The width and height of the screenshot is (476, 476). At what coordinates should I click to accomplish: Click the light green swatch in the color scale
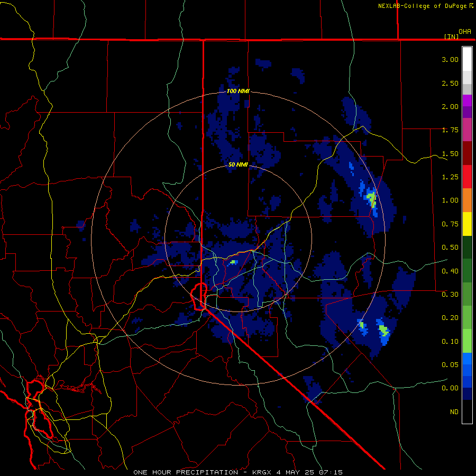(467, 341)
